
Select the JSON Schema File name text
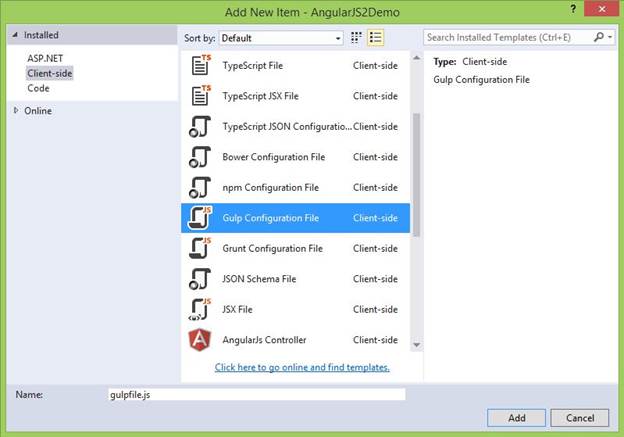pos(259,279)
